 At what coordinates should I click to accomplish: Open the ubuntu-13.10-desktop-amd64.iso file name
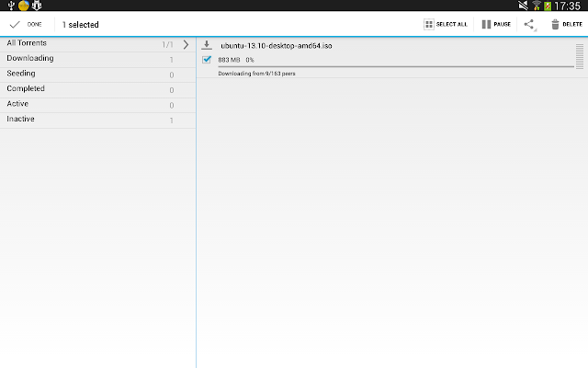coord(277,46)
